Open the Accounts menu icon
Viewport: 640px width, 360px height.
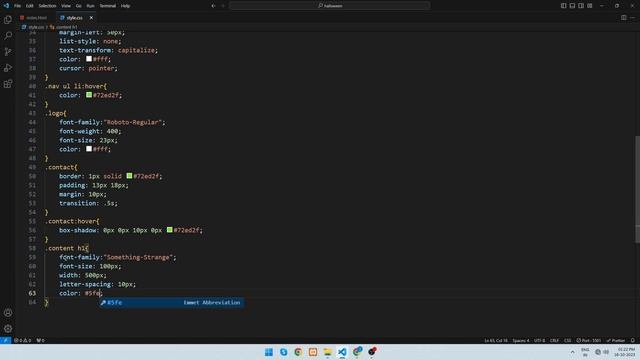pyautogui.click(x=8, y=313)
